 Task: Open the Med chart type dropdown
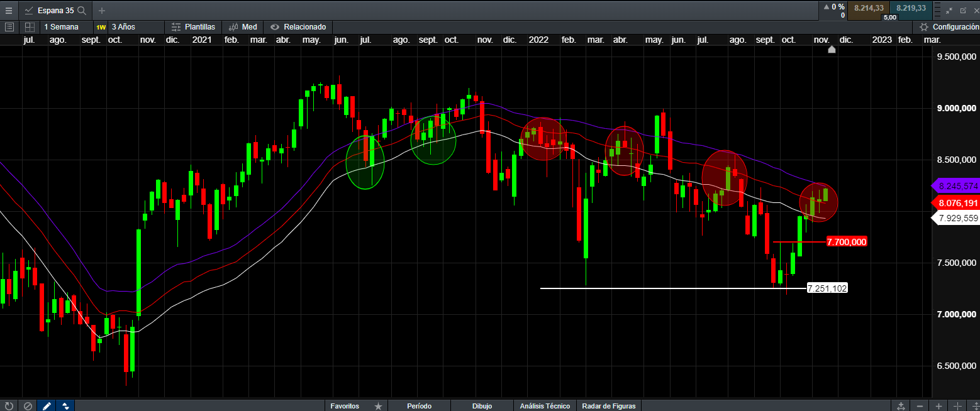pyautogui.click(x=243, y=27)
